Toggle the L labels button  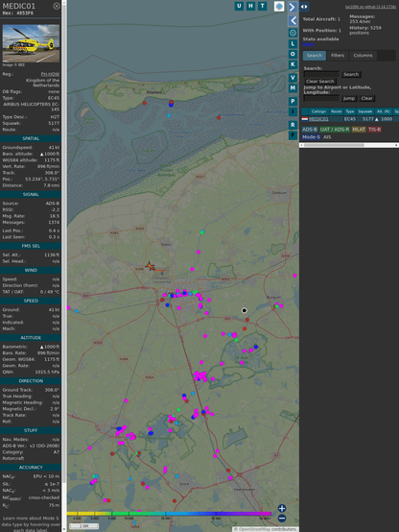(293, 44)
